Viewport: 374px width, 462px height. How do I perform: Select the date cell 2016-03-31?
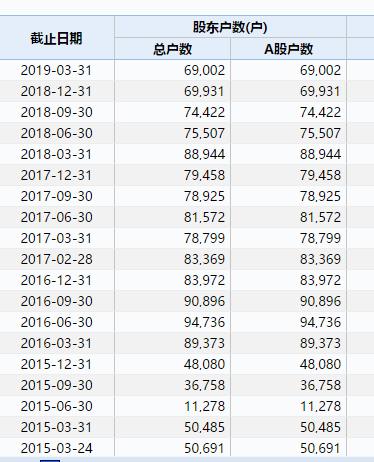click(x=56, y=343)
